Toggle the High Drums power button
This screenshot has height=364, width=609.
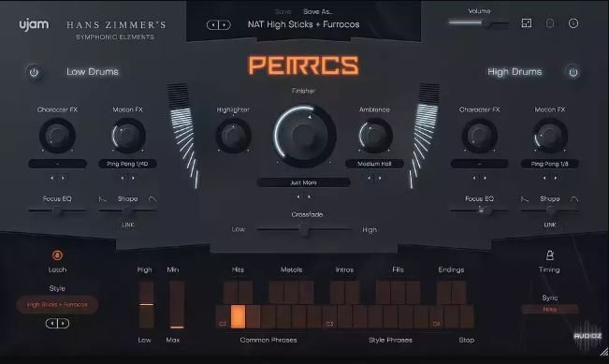point(573,72)
